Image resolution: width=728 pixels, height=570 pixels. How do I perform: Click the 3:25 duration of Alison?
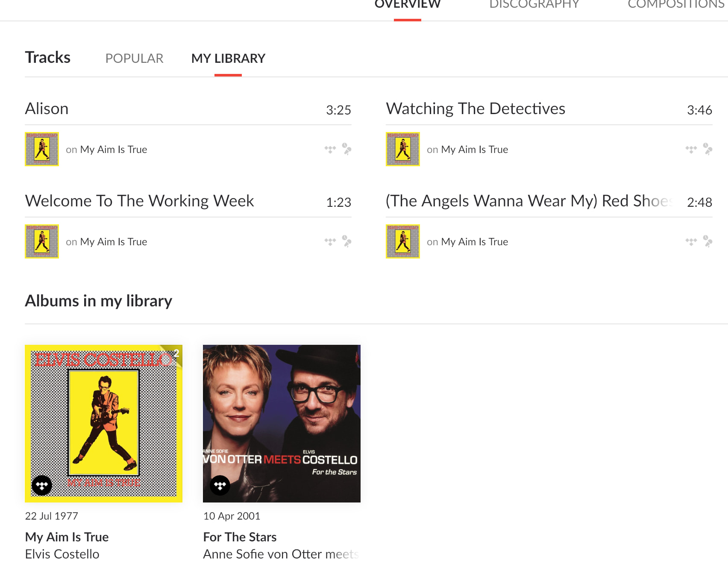pyautogui.click(x=339, y=110)
